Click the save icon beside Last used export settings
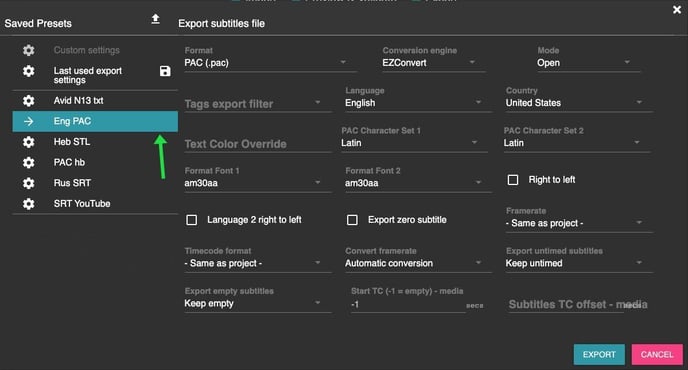 165,71
